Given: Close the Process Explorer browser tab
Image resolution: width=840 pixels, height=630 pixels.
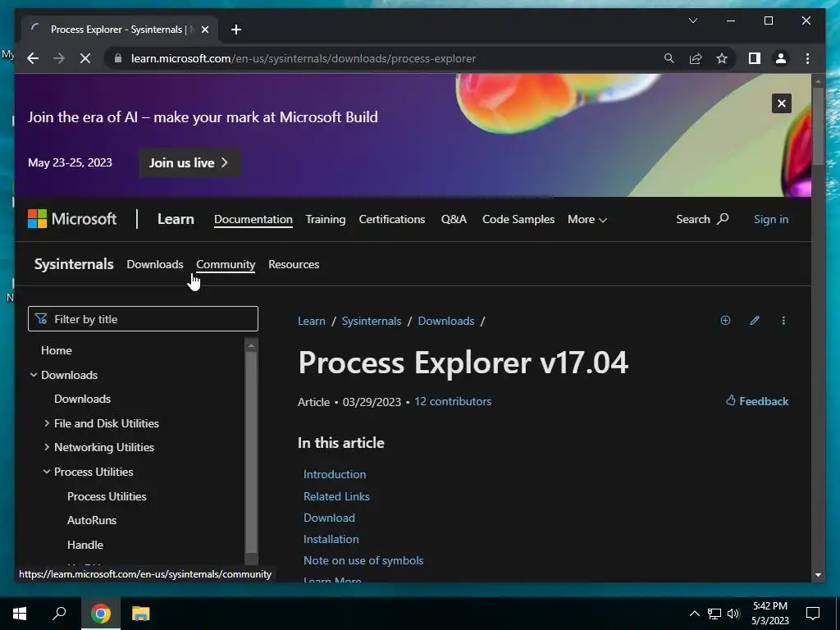Looking at the screenshot, I should tap(204, 30).
